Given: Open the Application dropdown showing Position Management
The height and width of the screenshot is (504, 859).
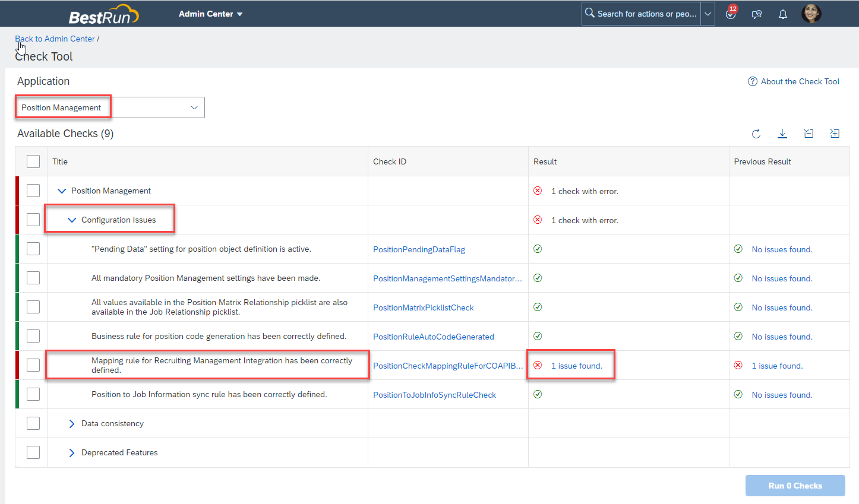Looking at the screenshot, I should point(110,107).
